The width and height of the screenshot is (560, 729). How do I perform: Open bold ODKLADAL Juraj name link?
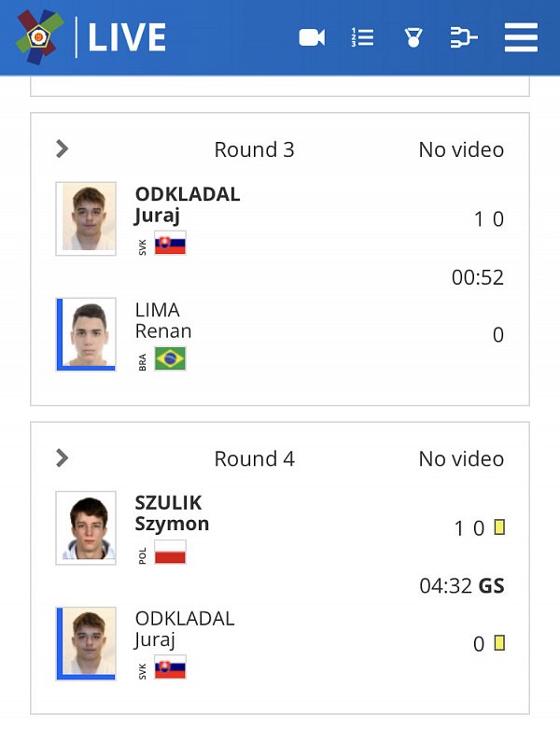[x=188, y=204]
